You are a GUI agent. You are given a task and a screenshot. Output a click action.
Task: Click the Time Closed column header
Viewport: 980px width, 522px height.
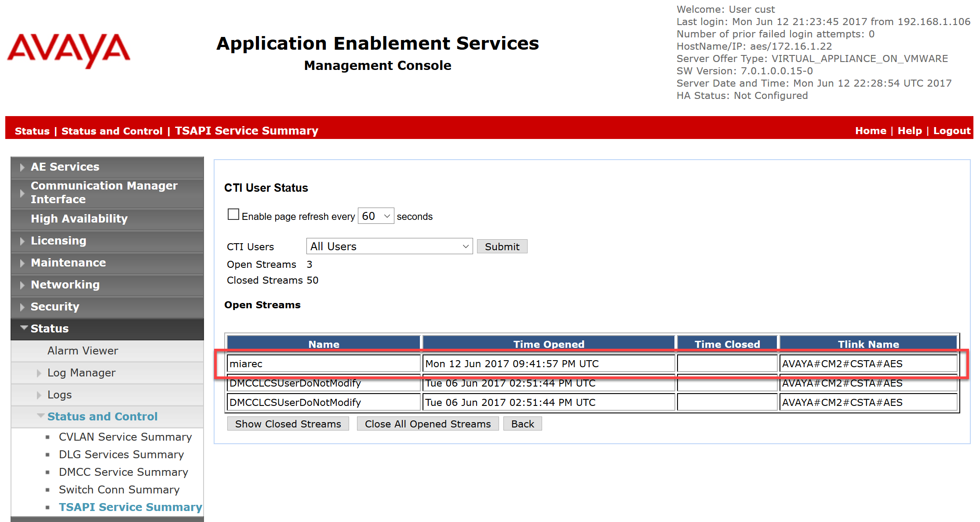(727, 344)
